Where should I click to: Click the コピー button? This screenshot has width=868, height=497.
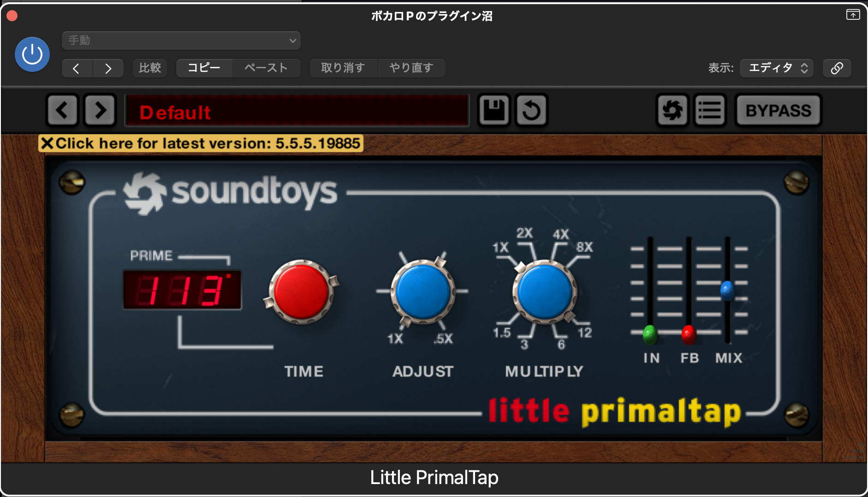click(x=204, y=68)
